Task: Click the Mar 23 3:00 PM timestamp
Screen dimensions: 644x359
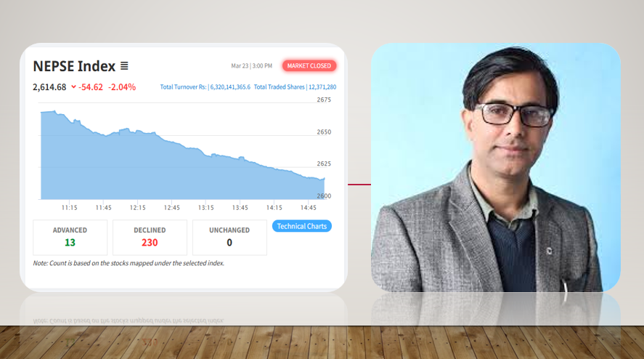Action: click(251, 66)
